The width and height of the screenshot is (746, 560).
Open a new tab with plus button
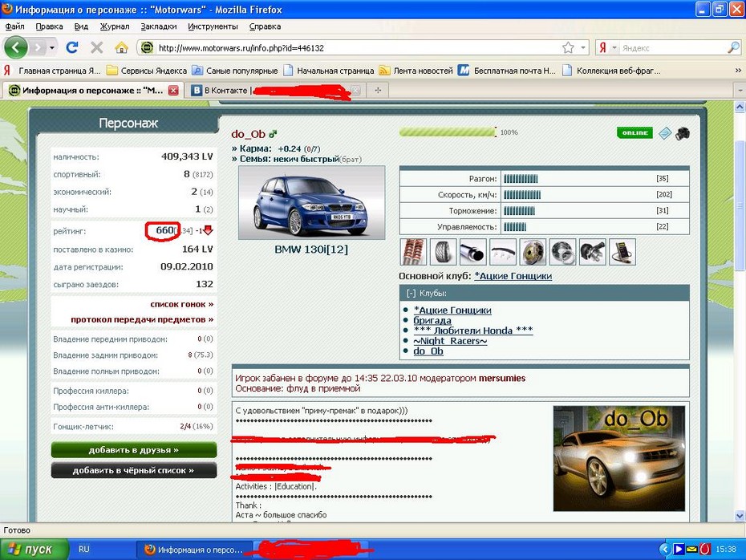click(378, 91)
